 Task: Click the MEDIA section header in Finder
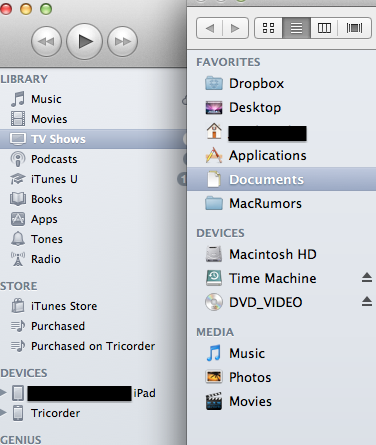click(215, 332)
